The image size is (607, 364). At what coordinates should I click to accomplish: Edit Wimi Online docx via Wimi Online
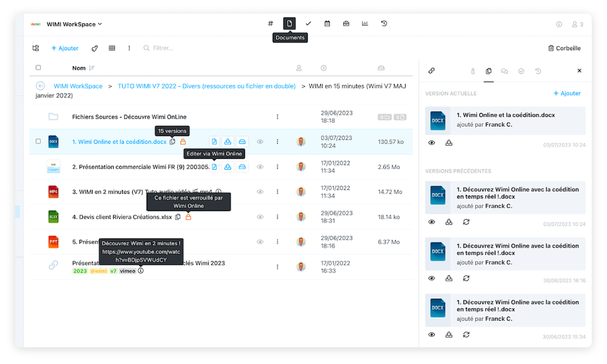click(214, 142)
